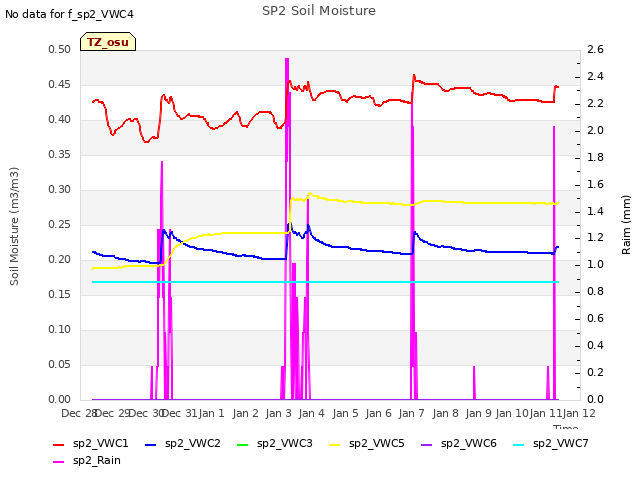Click the 1.6 right axis value

[x=595, y=184]
